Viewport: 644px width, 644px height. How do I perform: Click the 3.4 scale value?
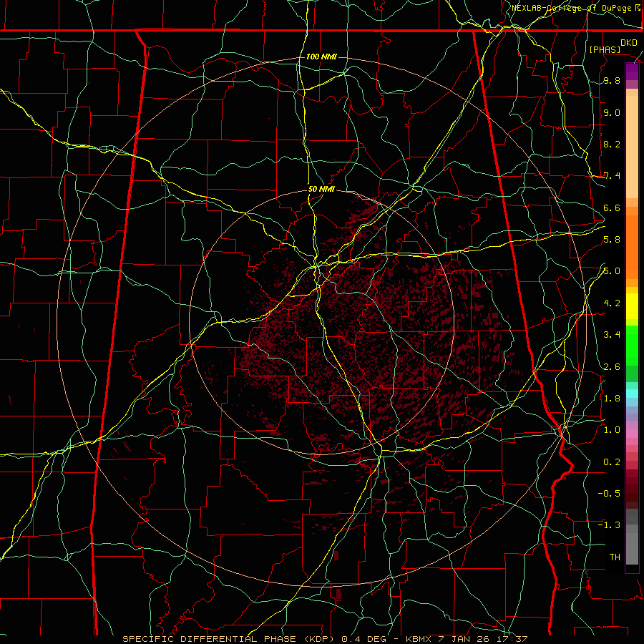(612, 335)
